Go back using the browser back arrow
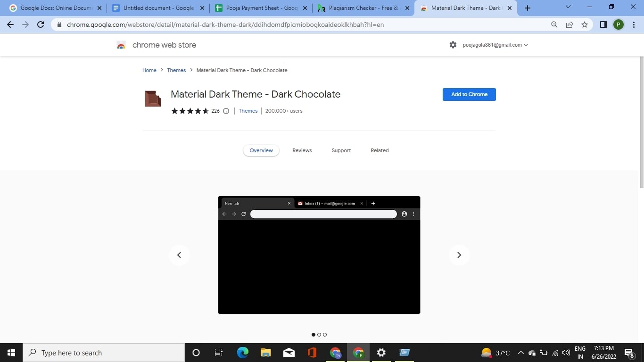This screenshot has height=362, width=644. click(10, 25)
